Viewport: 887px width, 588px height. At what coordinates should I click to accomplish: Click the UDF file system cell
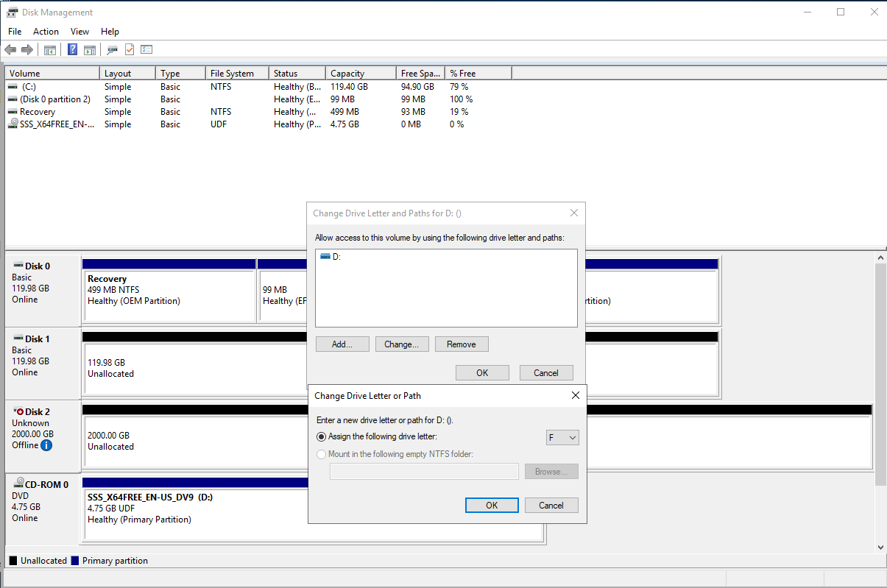[x=219, y=124]
